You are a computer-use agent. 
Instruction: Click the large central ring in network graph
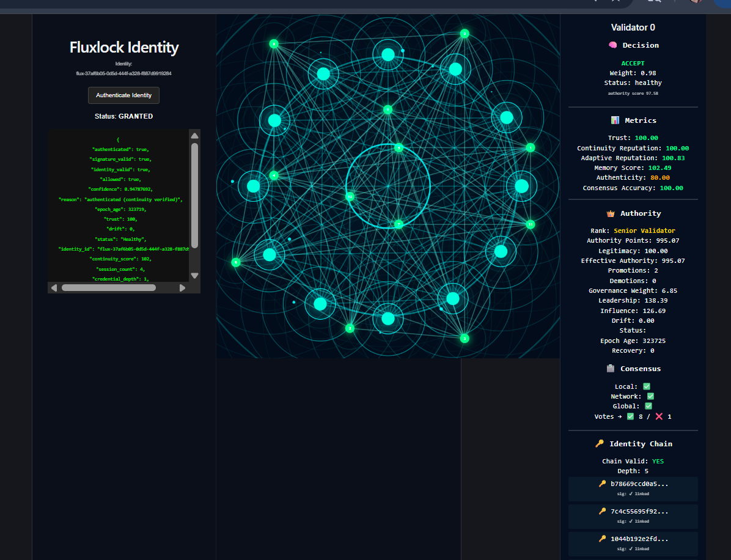[388, 186]
